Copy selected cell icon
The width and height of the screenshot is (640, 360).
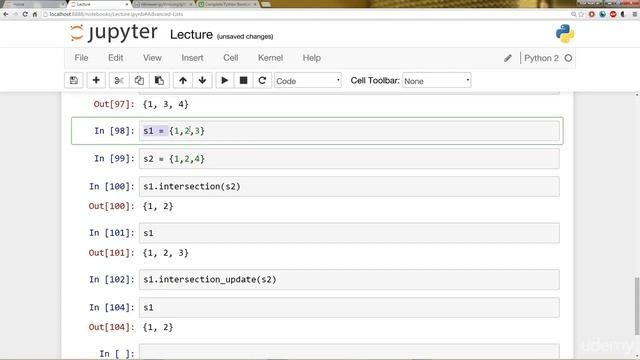pyautogui.click(x=139, y=80)
